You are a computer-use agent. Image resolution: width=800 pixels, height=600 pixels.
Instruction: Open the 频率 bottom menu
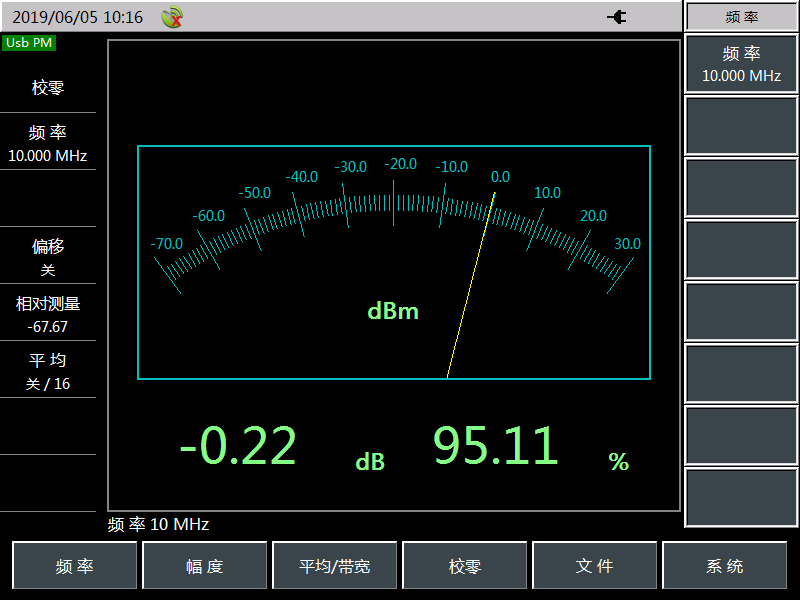pyautogui.click(x=74, y=565)
